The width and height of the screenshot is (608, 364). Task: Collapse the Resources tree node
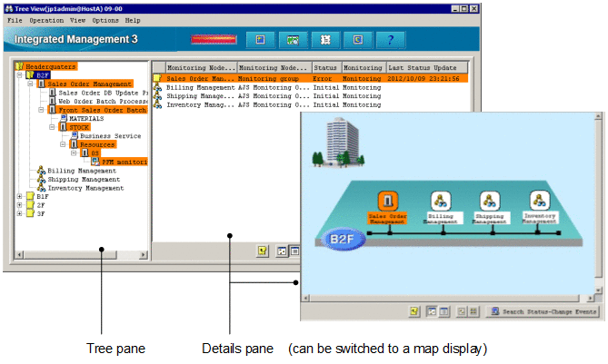[x=63, y=144]
